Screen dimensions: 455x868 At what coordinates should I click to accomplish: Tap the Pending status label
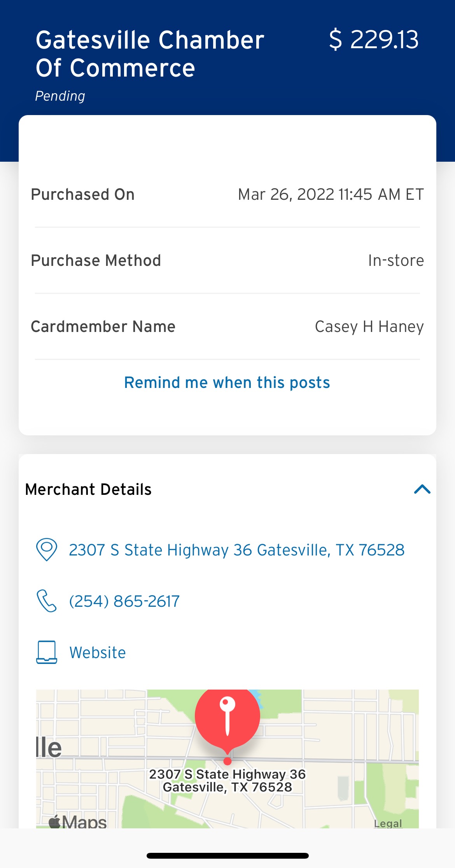(x=60, y=96)
